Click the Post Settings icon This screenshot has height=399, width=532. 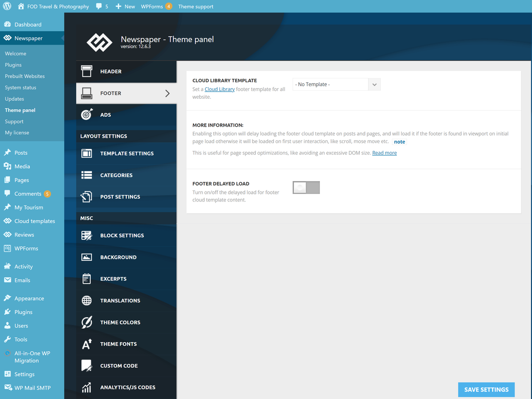pos(86,197)
